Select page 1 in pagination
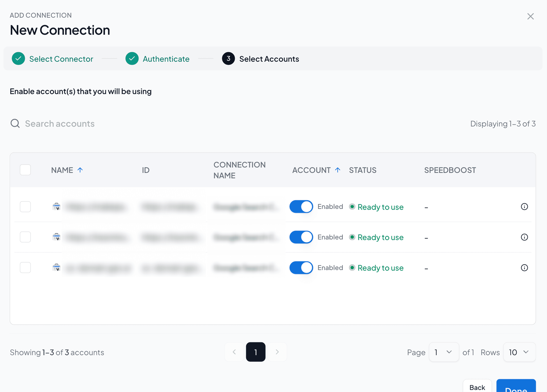547x392 pixels. [x=256, y=352]
